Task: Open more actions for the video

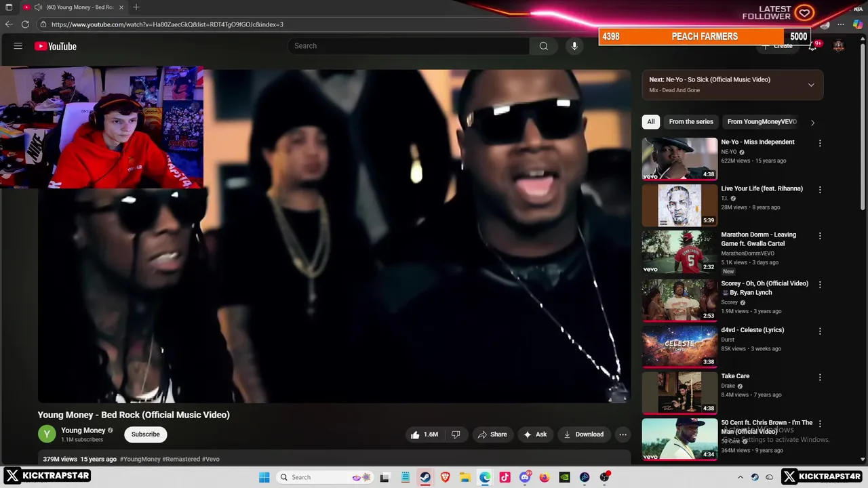Action: [623, 434]
